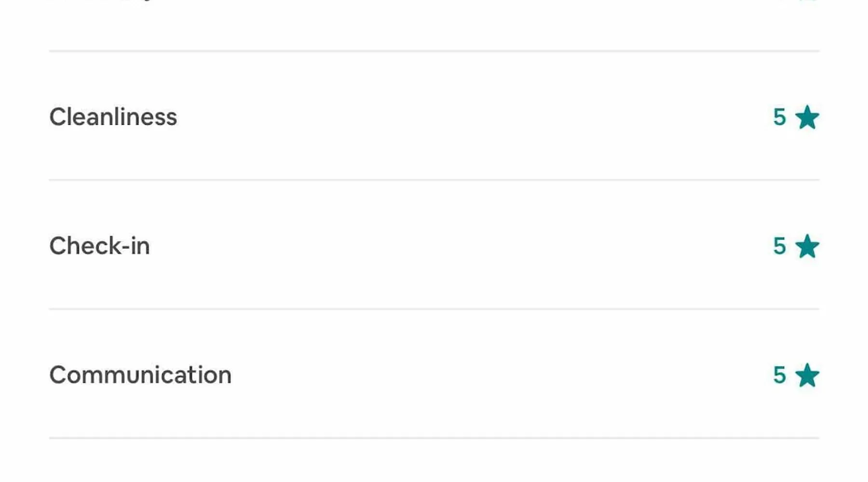Click the Check-in score number 5
Screen dimensions: 868x482
click(x=779, y=246)
